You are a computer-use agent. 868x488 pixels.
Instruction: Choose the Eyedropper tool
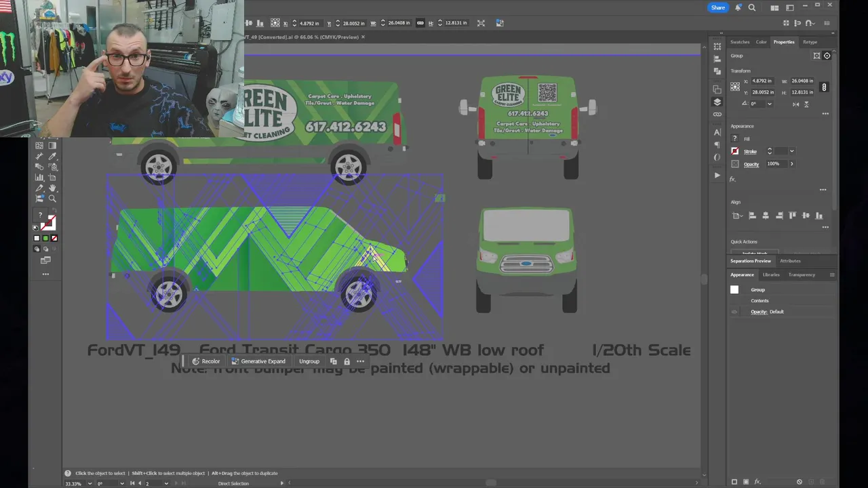tap(52, 156)
